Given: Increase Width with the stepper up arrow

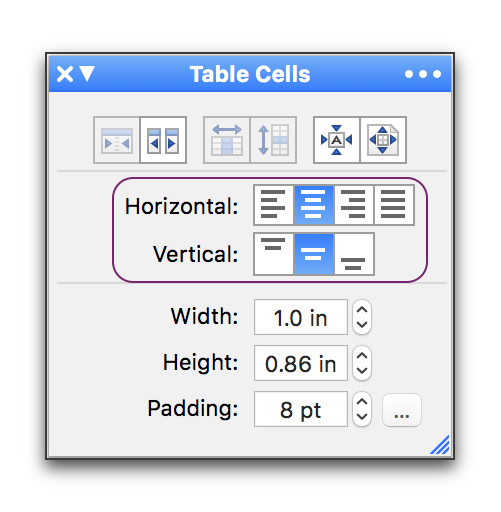Looking at the screenshot, I should click(362, 310).
